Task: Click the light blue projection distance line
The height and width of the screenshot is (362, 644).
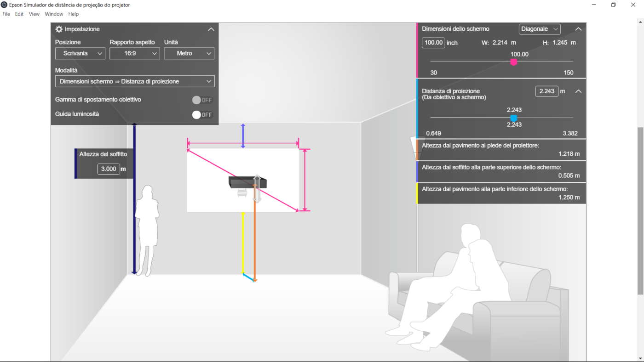Action: tap(248, 277)
